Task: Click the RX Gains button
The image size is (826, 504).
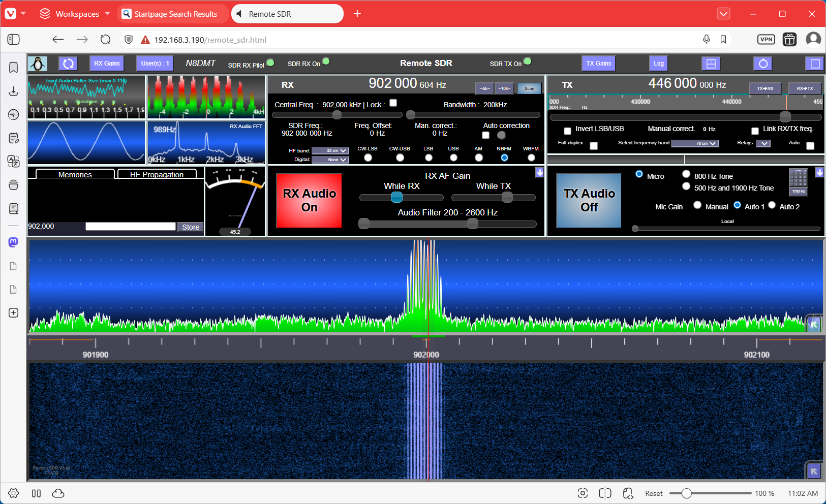Action: [x=107, y=64]
